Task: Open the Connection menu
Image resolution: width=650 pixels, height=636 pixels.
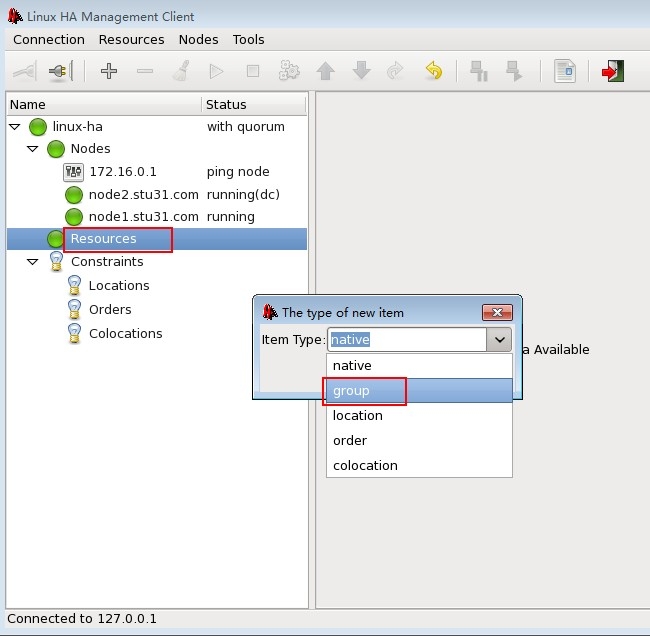Action: coord(49,39)
